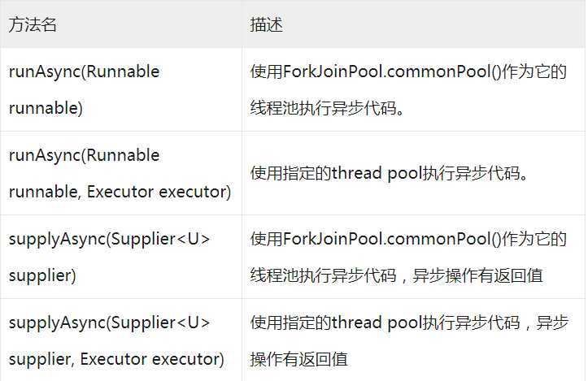Screen dimensions: 588x381
Task: Click 'supplier, Executor executor)' text line
Action: coord(116,359)
